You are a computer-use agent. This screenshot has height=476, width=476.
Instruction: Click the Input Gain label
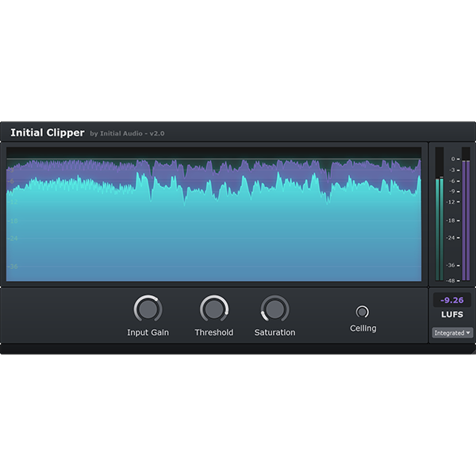click(148, 332)
